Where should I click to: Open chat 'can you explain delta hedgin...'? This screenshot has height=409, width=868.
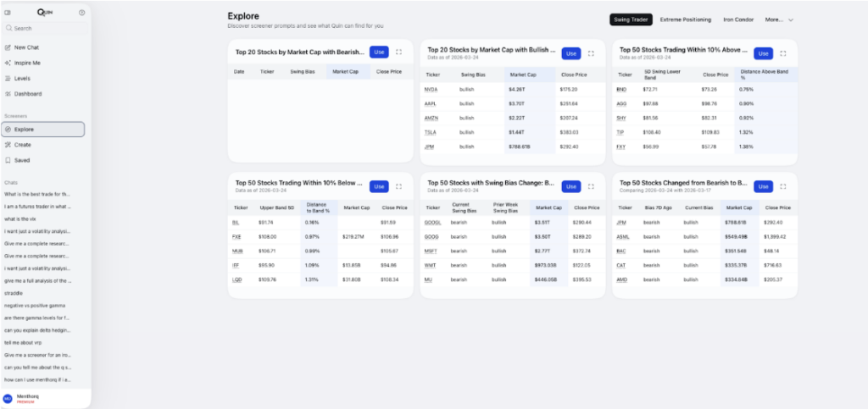pyautogui.click(x=37, y=330)
